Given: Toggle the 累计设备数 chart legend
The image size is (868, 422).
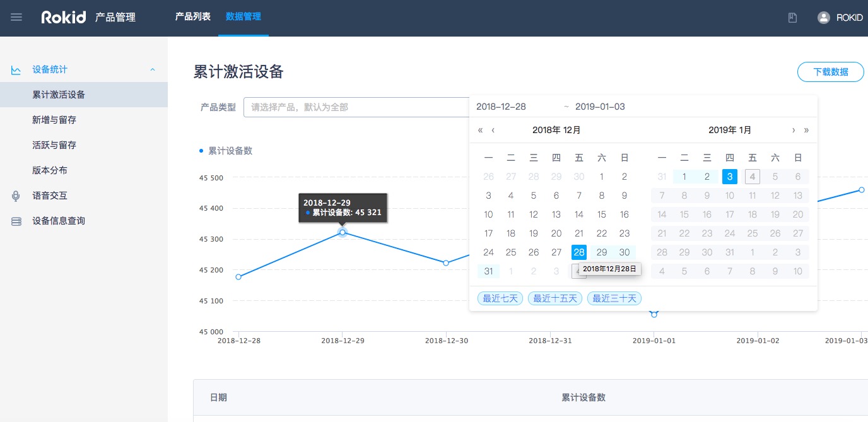Looking at the screenshot, I should [x=226, y=151].
